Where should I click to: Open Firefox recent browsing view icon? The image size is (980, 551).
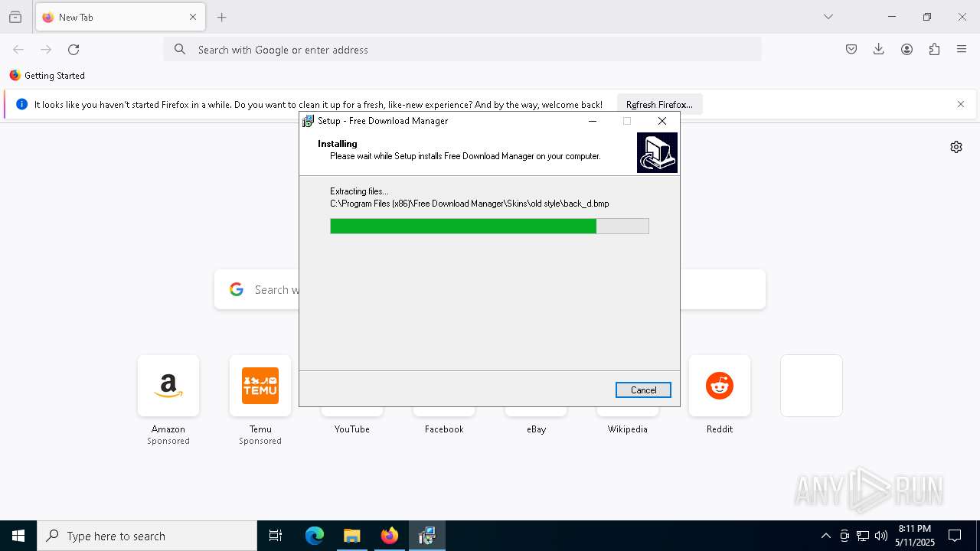pos(15,17)
